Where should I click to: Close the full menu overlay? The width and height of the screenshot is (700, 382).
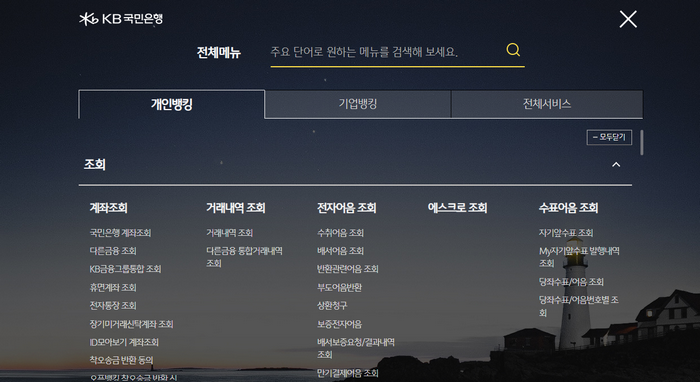pos(628,19)
